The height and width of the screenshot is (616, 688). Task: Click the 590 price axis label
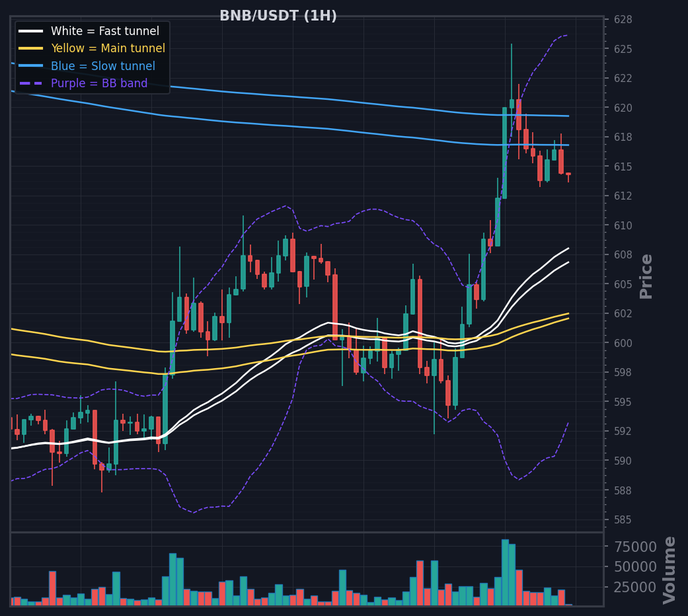tap(623, 461)
